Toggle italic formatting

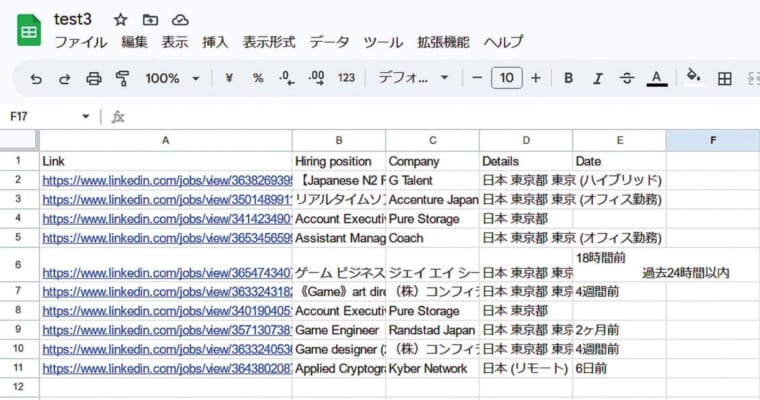tap(598, 79)
